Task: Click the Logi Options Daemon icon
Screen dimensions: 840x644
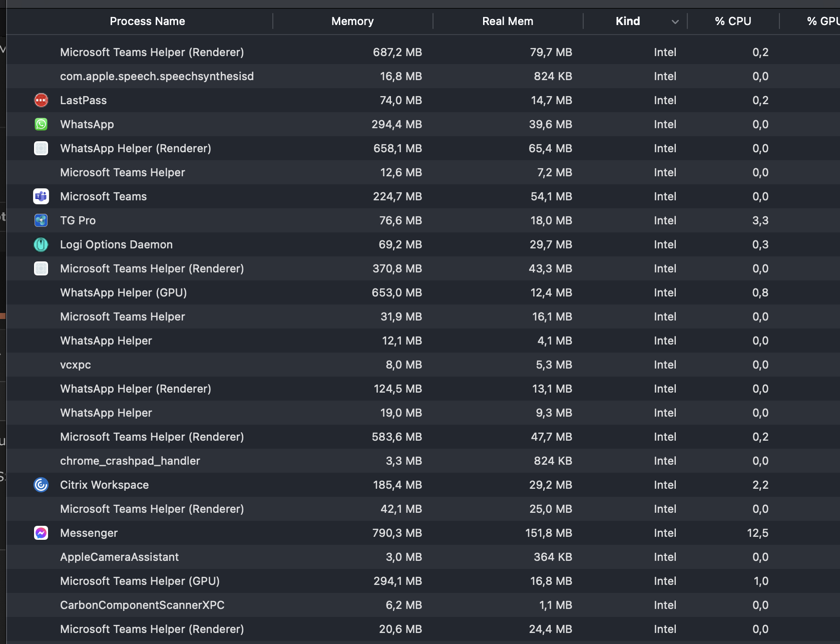Action: click(41, 244)
